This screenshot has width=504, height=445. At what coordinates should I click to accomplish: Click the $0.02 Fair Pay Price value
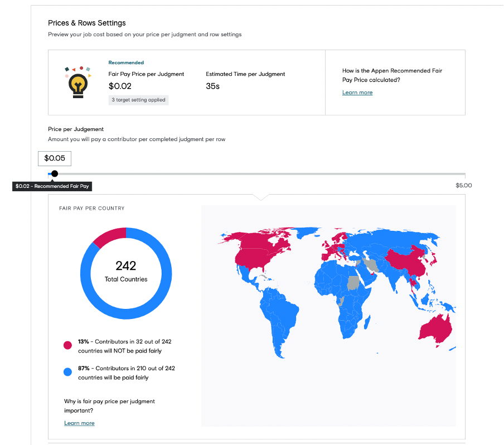120,86
